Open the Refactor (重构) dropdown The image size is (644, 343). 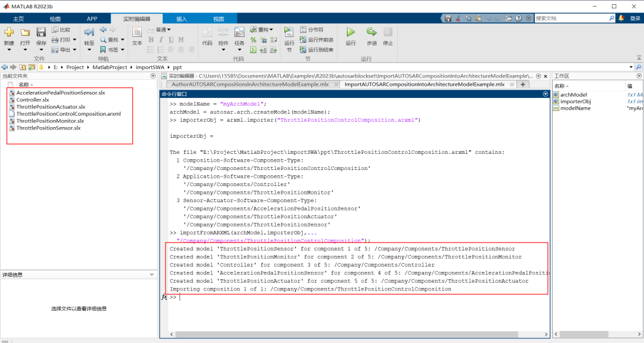(x=261, y=30)
